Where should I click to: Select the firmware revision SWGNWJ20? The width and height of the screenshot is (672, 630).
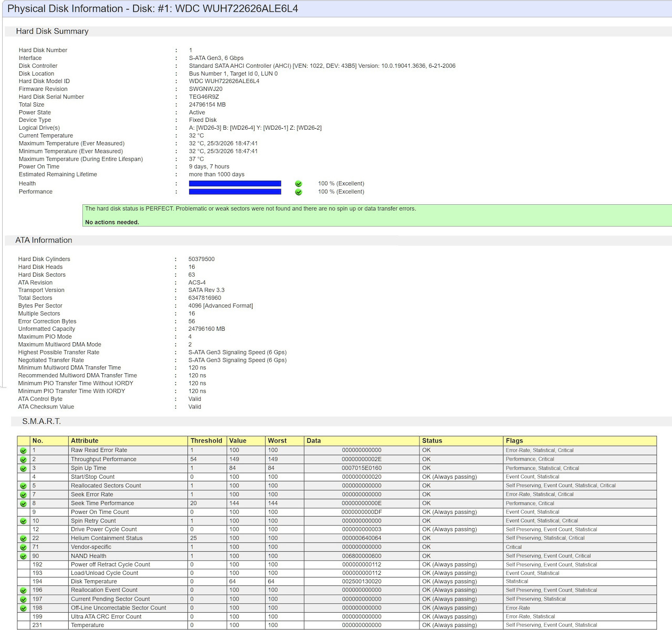coord(206,89)
